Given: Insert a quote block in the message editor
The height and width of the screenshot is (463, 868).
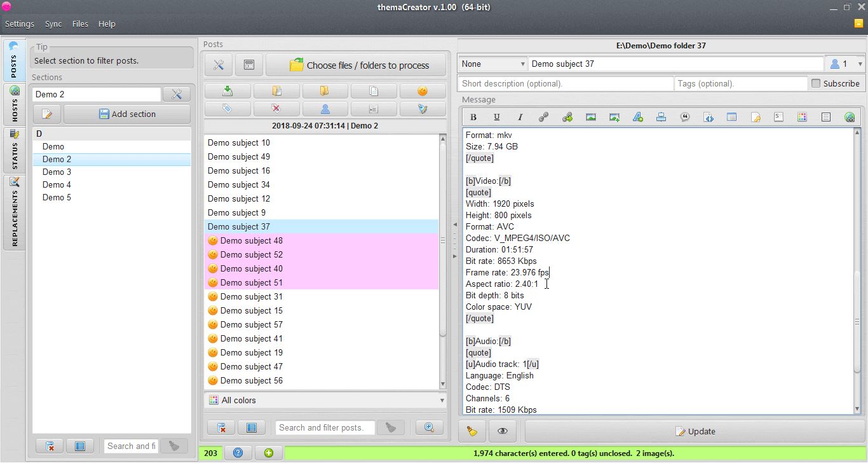Looking at the screenshot, I should pos(684,117).
